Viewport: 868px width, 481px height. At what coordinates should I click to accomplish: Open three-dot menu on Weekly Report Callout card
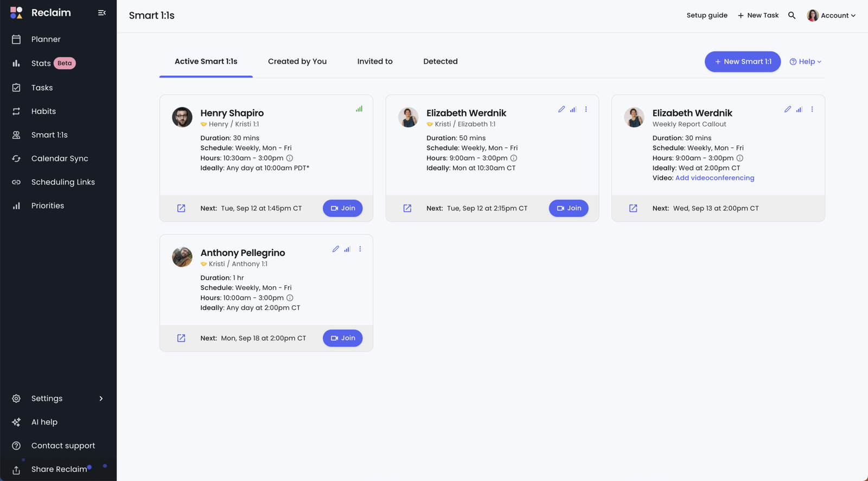(x=812, y=109)
